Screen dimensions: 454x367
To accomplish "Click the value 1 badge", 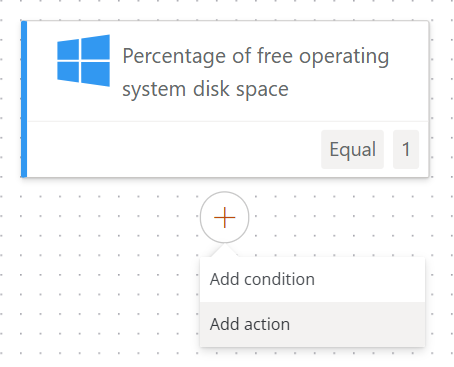I will (406, 149).
